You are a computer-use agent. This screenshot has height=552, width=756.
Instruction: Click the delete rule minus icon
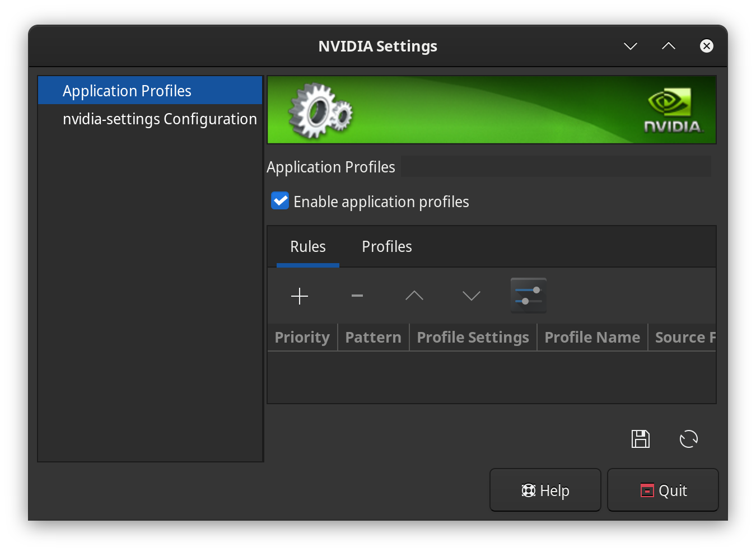[357, 296]
